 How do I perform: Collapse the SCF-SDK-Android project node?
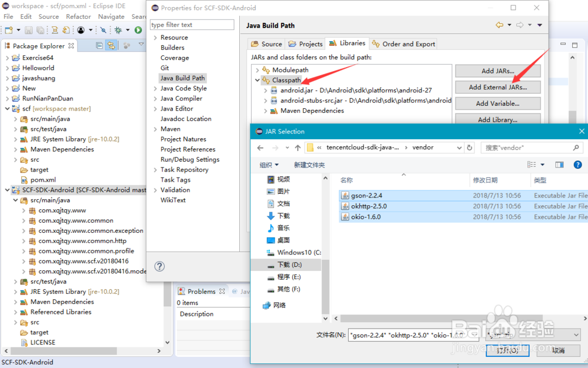click(7, 190)
